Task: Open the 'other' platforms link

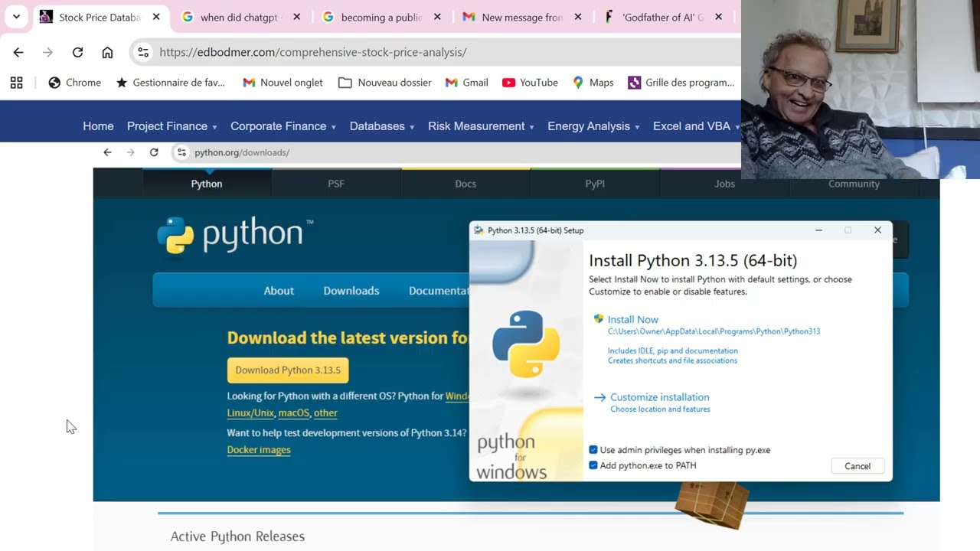Action: 325,412
